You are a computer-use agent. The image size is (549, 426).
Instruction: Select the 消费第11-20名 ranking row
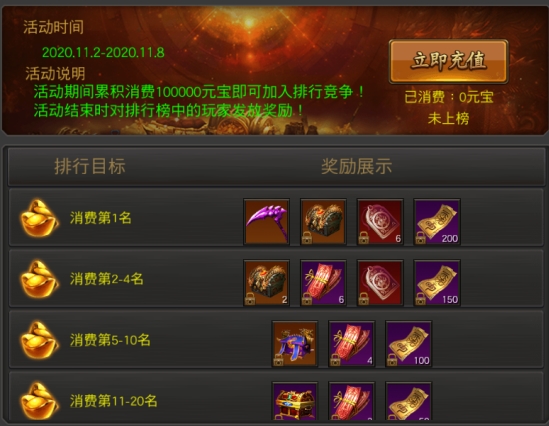pos(276,396)
